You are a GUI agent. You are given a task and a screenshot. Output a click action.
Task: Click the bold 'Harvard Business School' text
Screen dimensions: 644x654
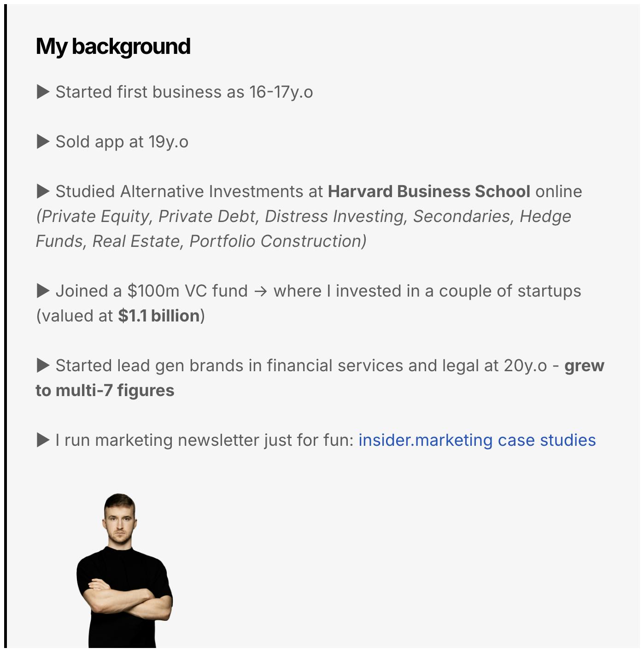pyautogui.click(x=429, y=192)
